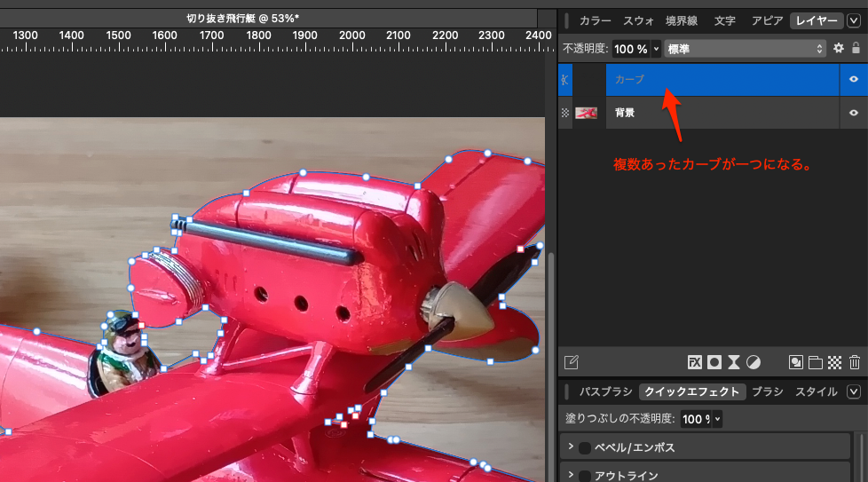The height and width of the screenshot is (482, 868).
Task: Add a pixel layer with the checkerboard icon
Action: (x=835, y=362)
